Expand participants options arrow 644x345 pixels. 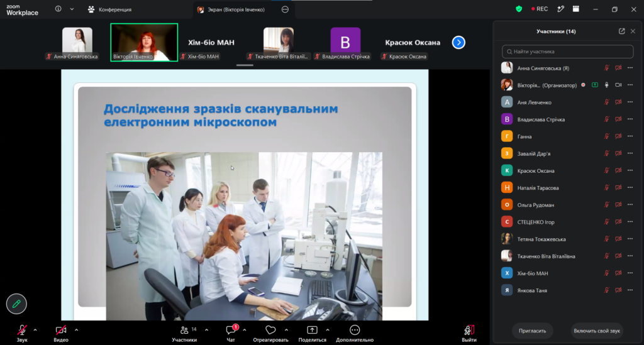tap(206, 330)
